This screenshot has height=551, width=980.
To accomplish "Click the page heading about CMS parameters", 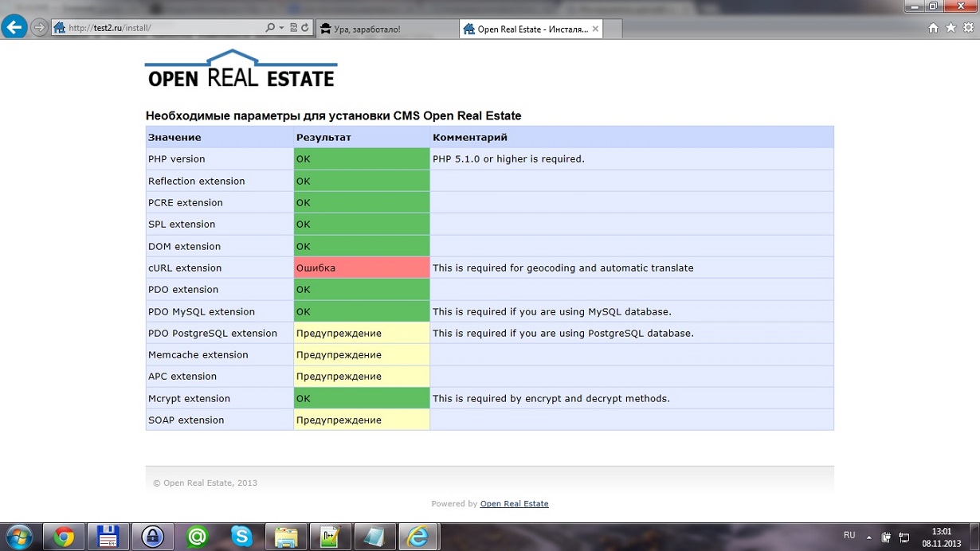I will pos(333,116).
